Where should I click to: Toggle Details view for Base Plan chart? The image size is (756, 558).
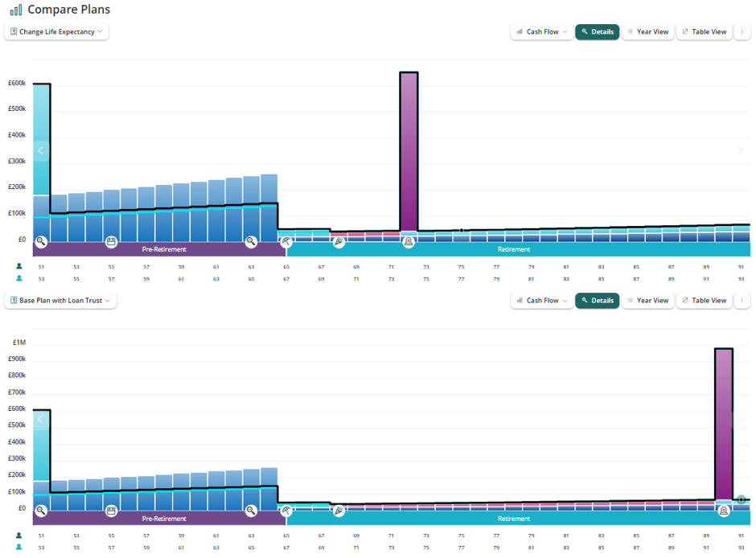tap(597, 301)
